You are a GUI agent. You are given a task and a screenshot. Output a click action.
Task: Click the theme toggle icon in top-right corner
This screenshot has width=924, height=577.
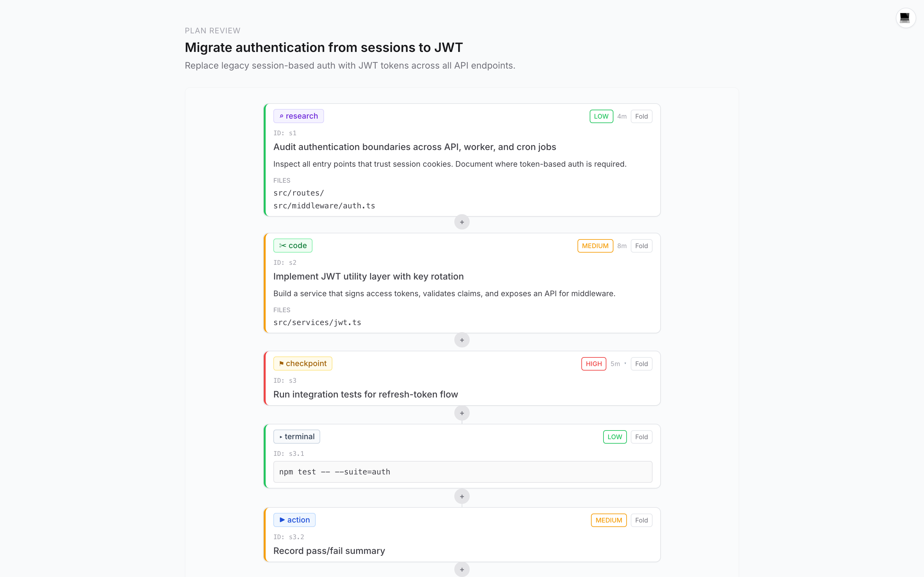(x=905, y=18)
